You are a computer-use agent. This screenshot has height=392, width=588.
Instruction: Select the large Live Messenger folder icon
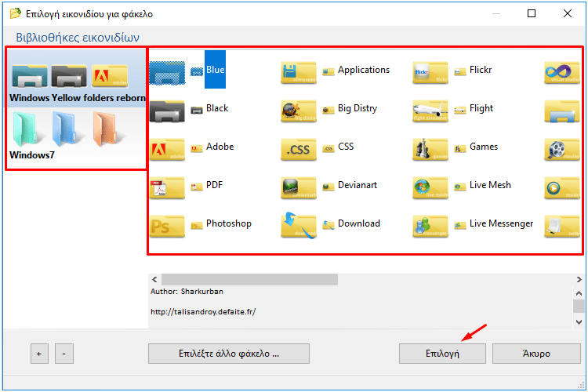point(430,227)
